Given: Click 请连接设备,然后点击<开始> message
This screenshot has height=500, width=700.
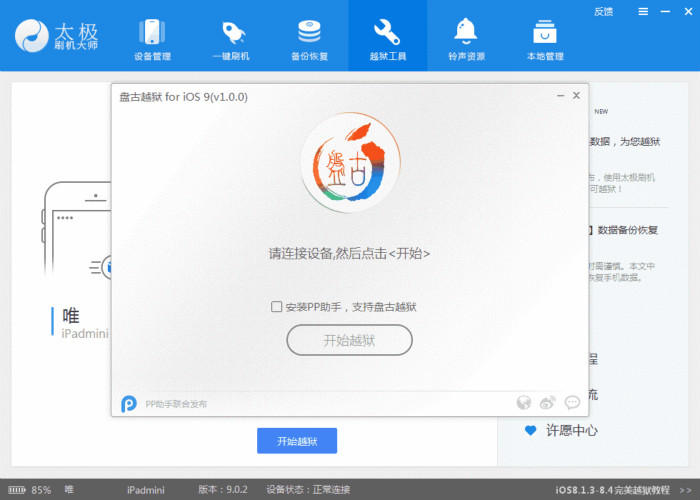Looking at the screenshot, I should (x=349, y=254).
